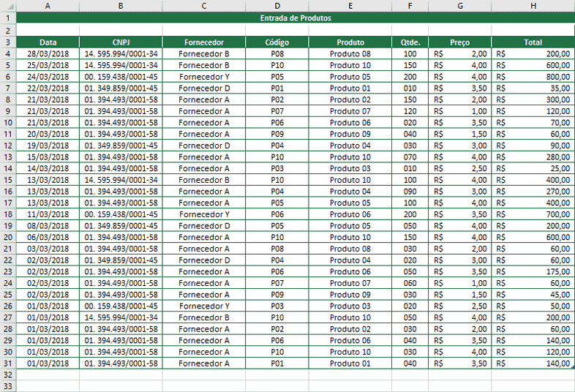Image resolution: width=575 pixels, height=392 pixels.
Task: Select CNPJ cell in row 7
Action: [121, 88]
